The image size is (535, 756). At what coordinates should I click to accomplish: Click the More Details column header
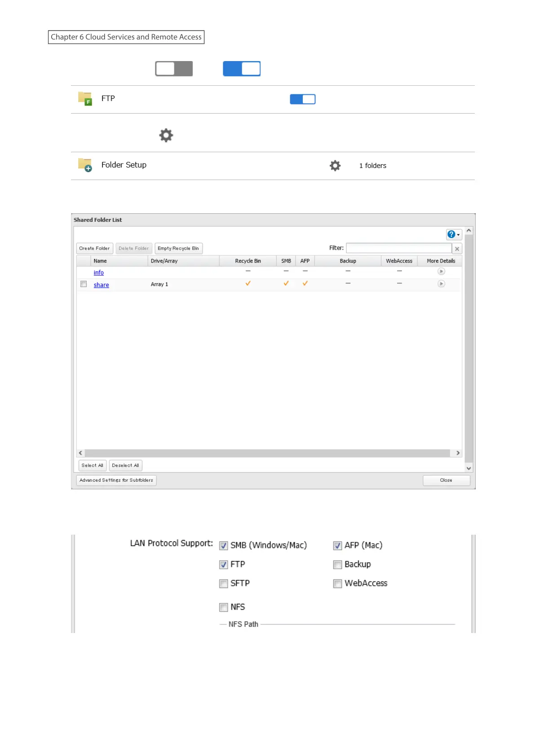[x=441, y=261]
